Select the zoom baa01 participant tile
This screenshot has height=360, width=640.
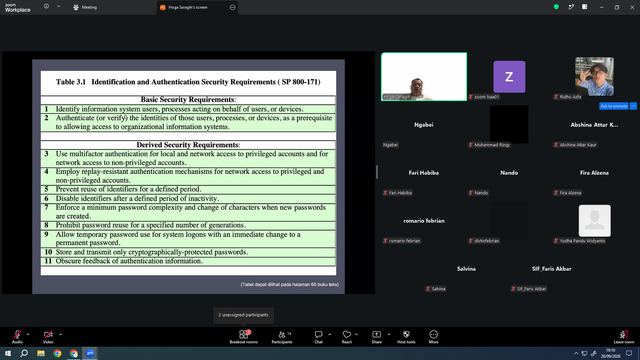tap(509, 77)
